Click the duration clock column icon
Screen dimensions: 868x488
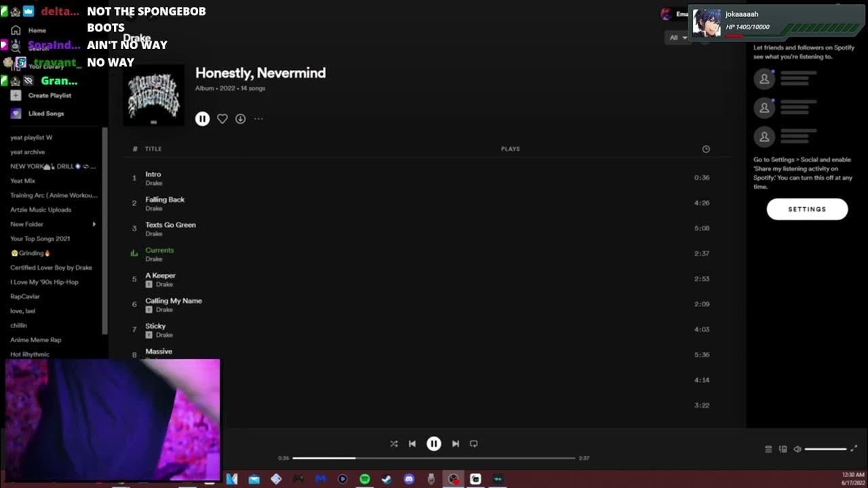click(x=706, y=149)
